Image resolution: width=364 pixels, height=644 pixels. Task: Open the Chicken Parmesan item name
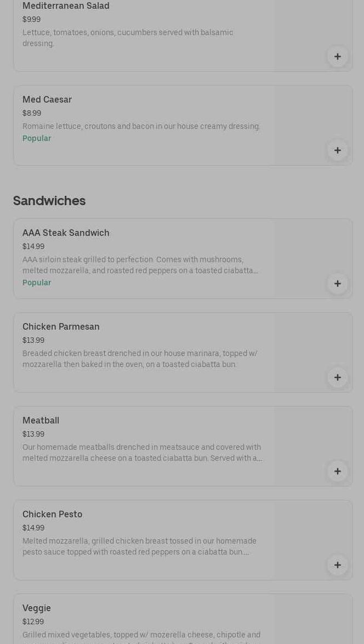61,327
